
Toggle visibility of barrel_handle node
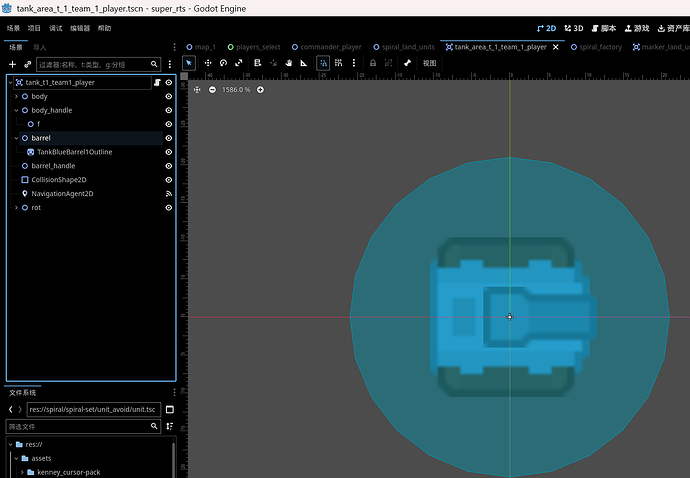pos(169,166)
